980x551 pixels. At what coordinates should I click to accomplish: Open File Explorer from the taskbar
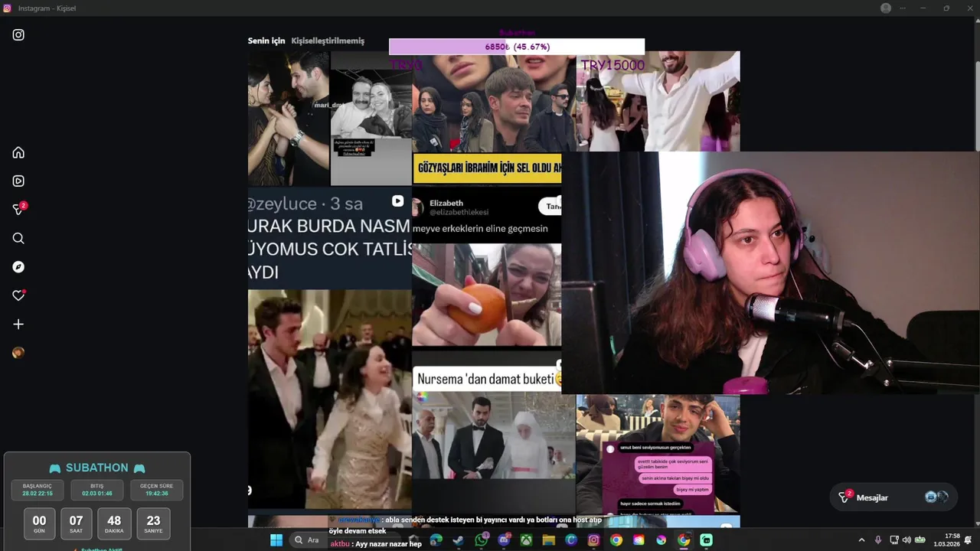[x=548, y=540]
